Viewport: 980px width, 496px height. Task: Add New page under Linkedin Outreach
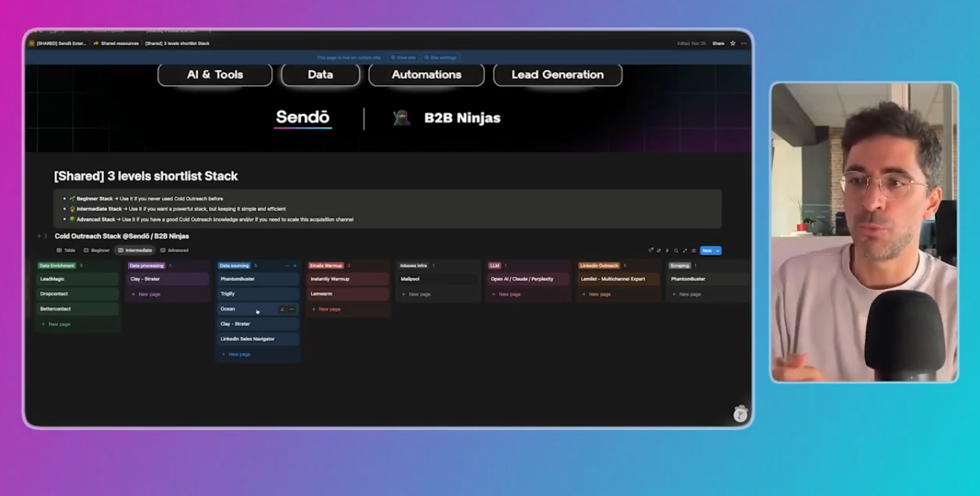click(x=618, y=294)
